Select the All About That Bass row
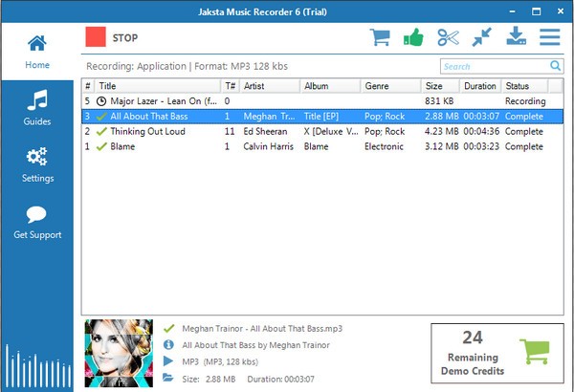This screenshot has width=574, height=392. coord(322,117)
